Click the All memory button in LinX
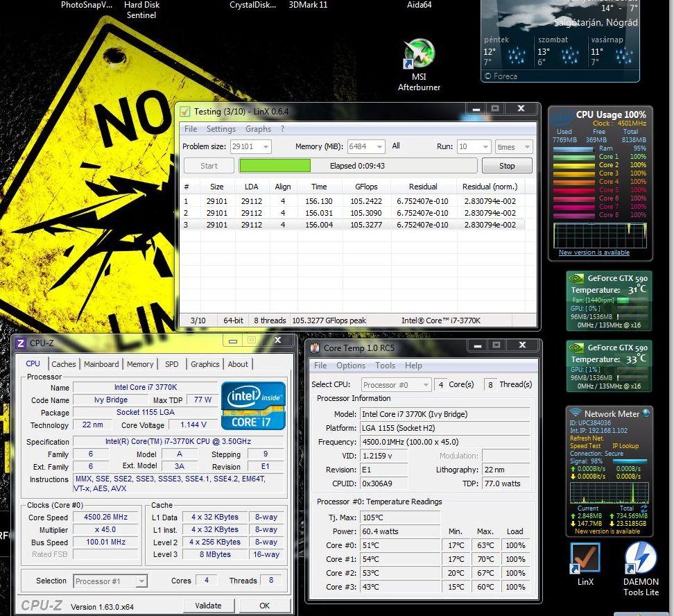Viewport: 674px width, 616px height. click(x=396, y=146)
